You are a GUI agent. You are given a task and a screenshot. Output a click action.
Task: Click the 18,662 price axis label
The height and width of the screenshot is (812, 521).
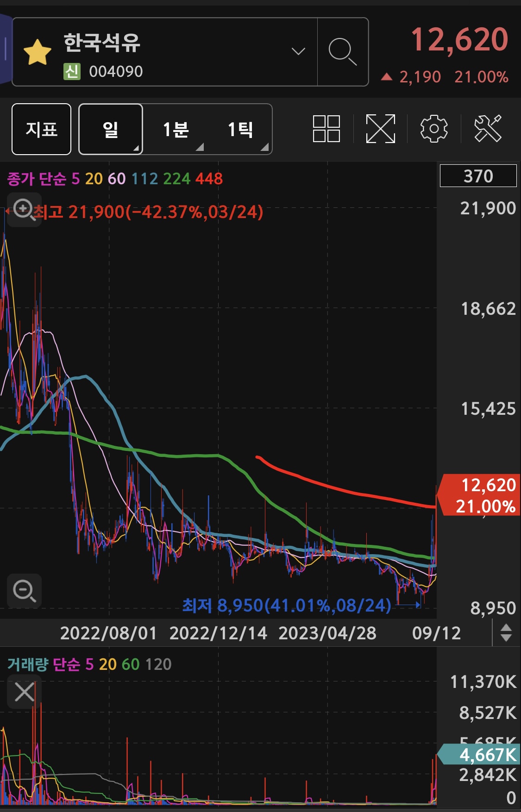click(488, 309)
